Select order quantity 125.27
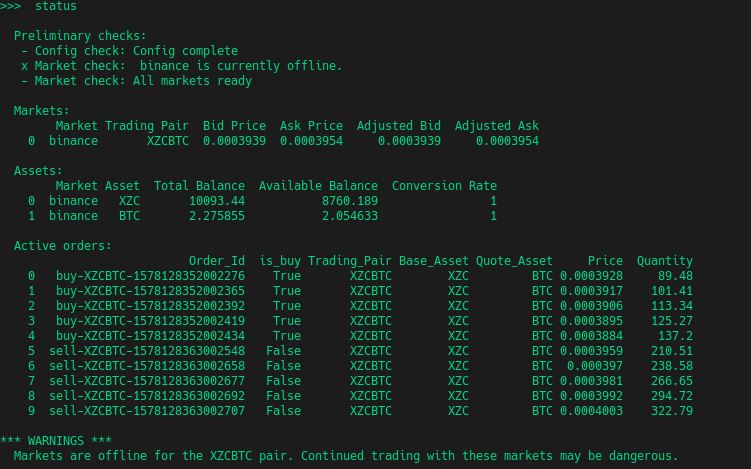Viewport: 751px width, 469px height. (x=672, y=321)
